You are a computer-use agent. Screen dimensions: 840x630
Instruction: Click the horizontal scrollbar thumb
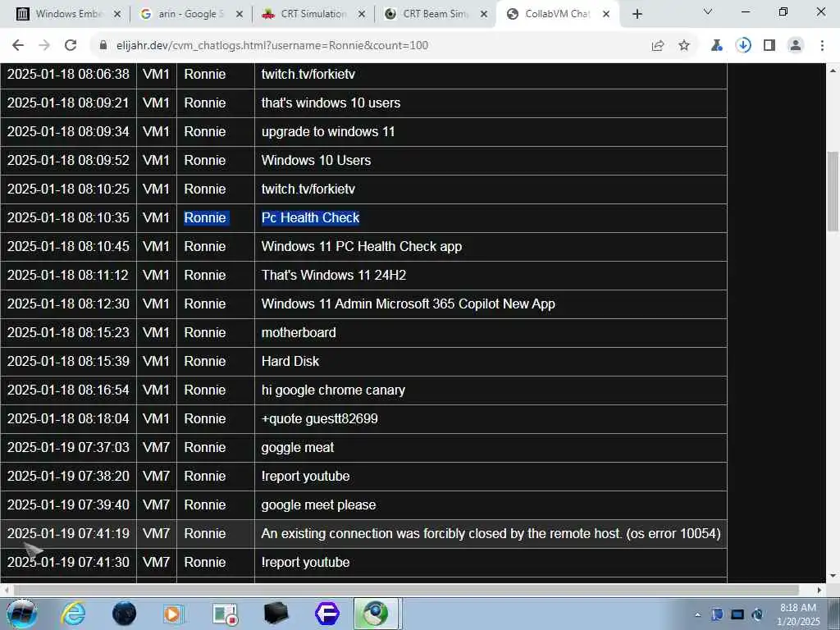406,590
